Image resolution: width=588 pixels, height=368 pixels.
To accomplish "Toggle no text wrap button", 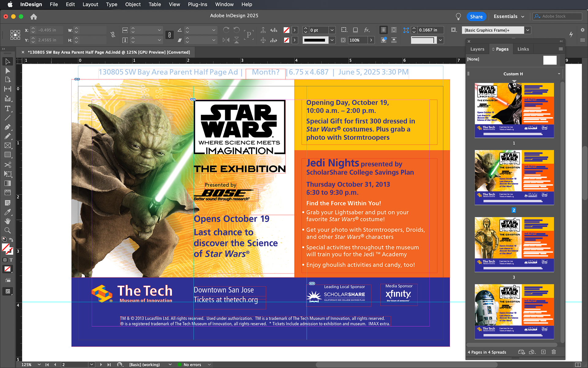I will [383, 30].
